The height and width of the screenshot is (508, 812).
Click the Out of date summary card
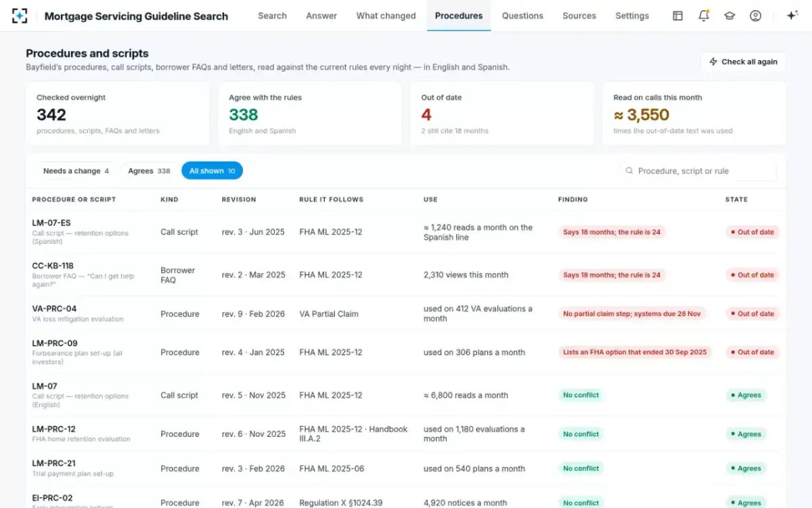502,114
